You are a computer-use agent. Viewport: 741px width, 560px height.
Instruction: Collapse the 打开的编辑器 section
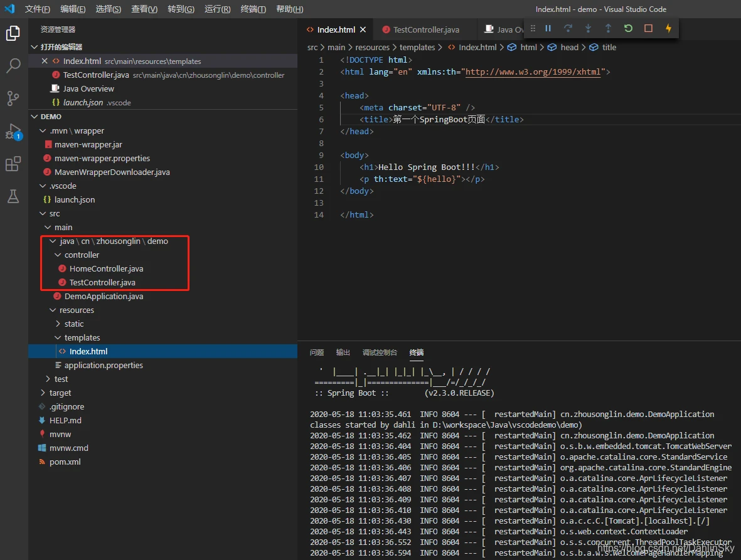[x=34, y=47]
